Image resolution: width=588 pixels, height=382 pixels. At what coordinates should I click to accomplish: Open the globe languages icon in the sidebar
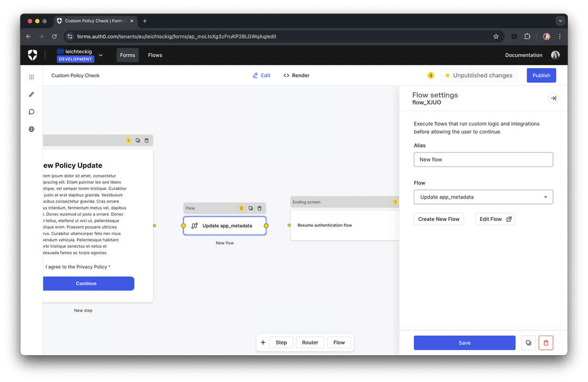pos(31,129)
